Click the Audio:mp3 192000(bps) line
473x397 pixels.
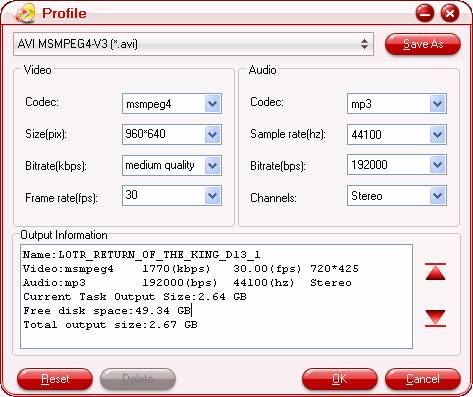187,283
